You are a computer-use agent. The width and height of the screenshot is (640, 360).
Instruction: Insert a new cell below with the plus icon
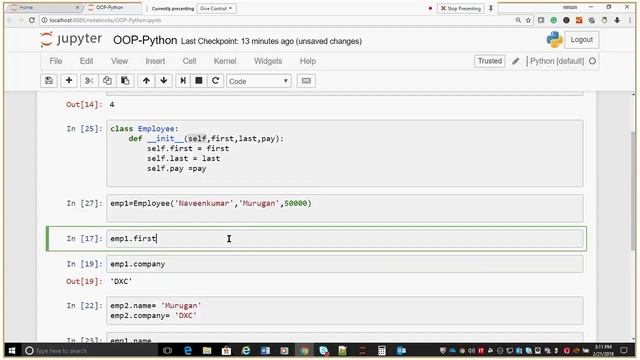[x=69, y=81]
